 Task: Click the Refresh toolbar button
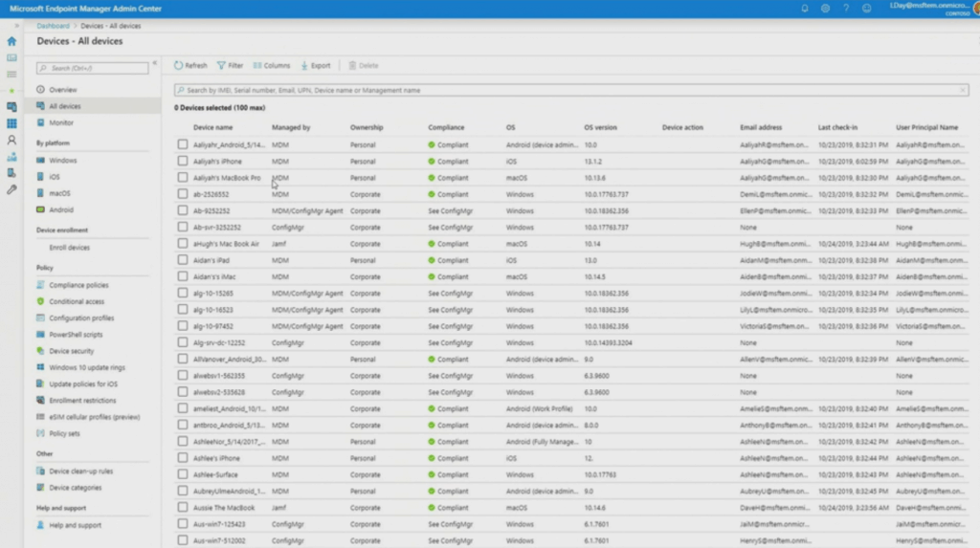(x=190, y=65)
